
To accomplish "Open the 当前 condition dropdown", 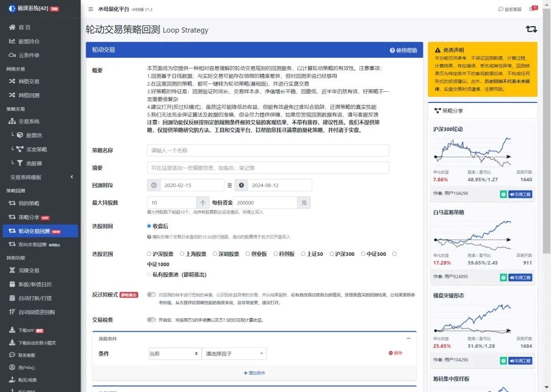I will point(174,353).
